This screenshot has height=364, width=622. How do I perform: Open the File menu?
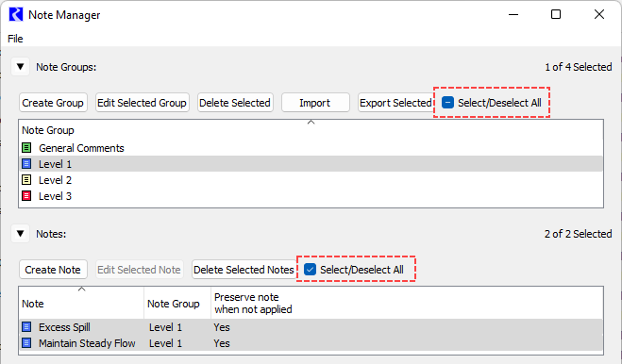coord(15,39)
